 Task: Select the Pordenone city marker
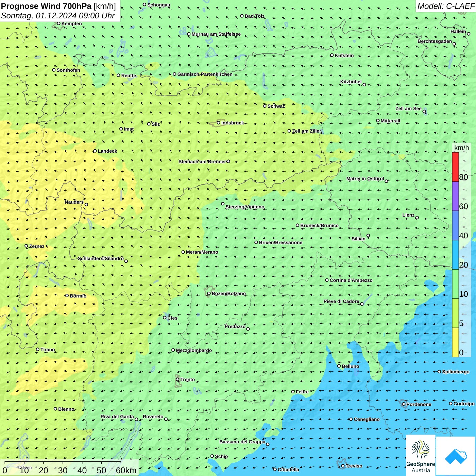pyautogui.click(x=404, y=404)
